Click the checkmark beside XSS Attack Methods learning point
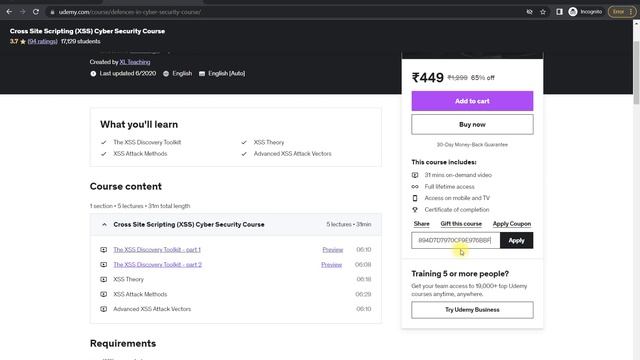This screenshot has width=640, height=360. click(104, 154)
